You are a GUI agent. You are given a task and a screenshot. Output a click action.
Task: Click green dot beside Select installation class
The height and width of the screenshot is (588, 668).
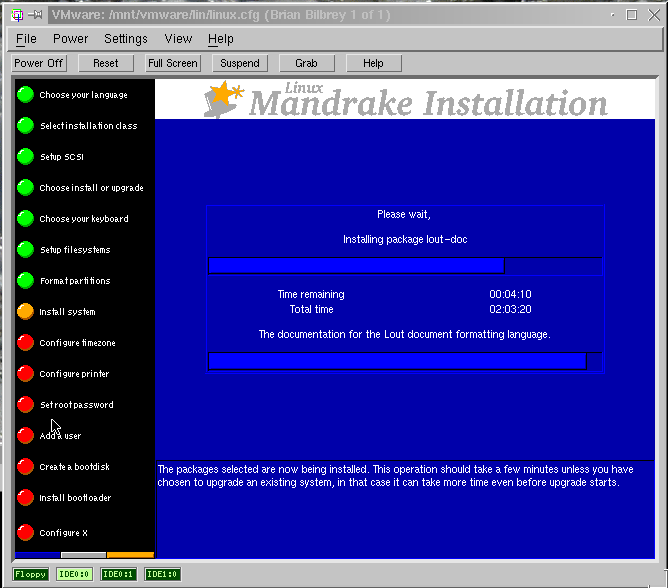(25, 126)
